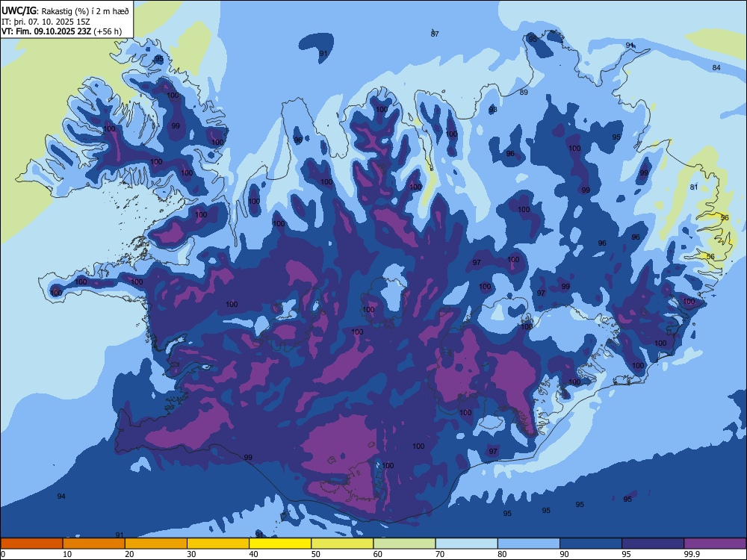The height and width of the screenshot is (560, 747).
Task: Click the legend scale label "70"
Action: point(440,554)
